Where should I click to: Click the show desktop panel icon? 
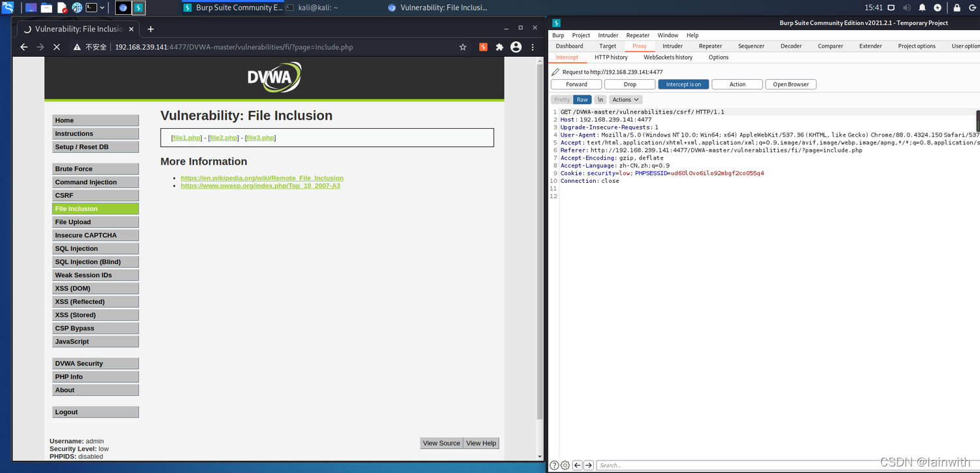click(x=31, y=8)
